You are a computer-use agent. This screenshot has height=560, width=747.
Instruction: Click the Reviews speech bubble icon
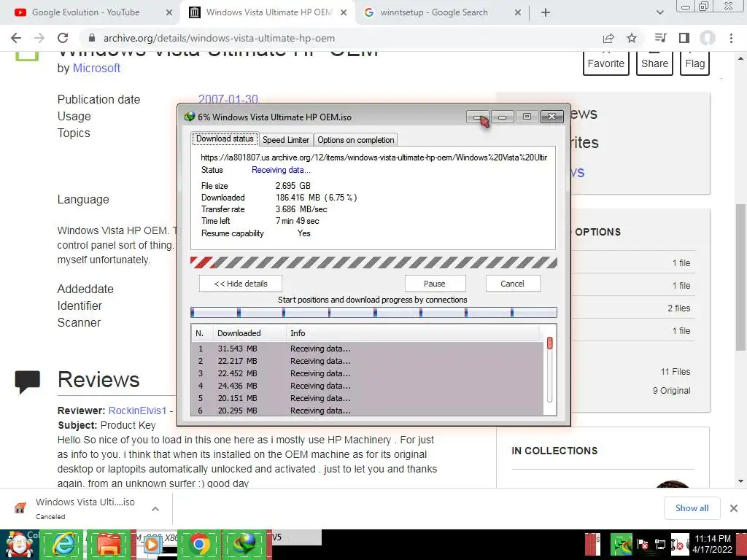click(x=28, y=382)
